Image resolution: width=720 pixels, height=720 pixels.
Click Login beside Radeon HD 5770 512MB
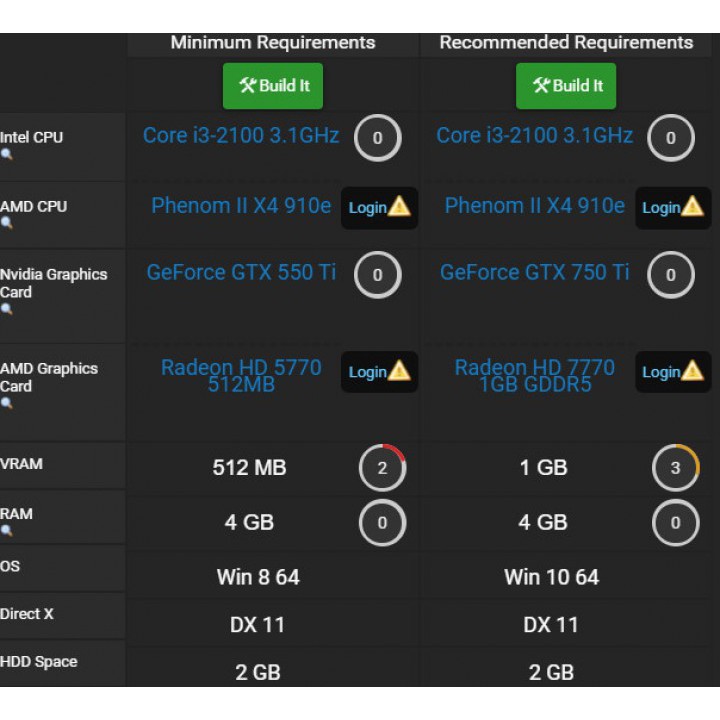click(x=378, y=372)
